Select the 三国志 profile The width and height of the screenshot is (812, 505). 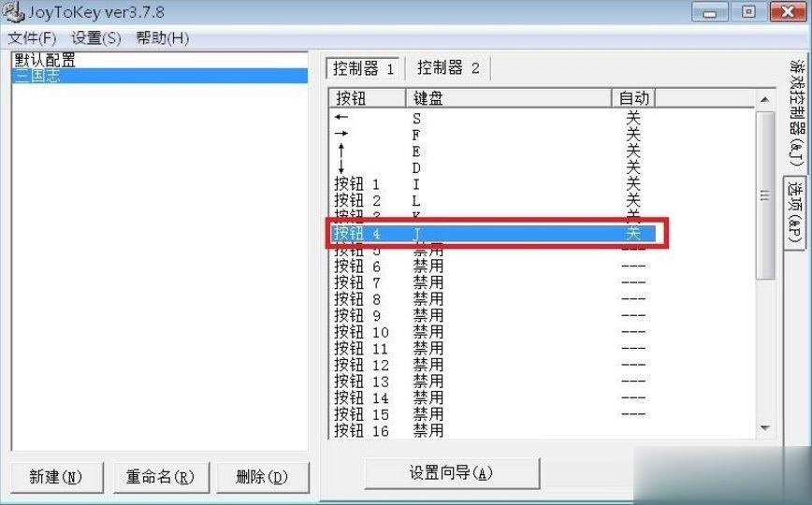click(159, 76)
